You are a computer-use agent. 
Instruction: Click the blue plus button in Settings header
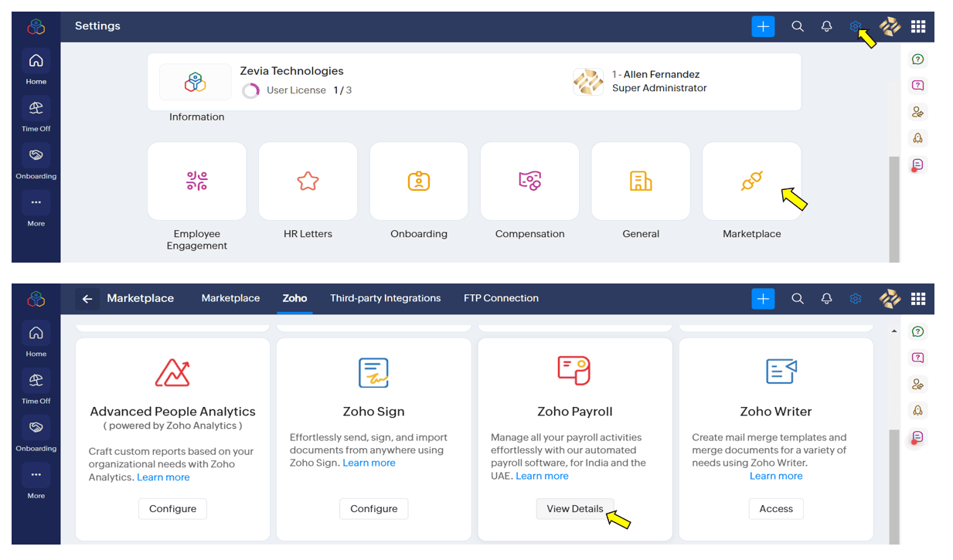pyautogui.click(x=763, y=26)
